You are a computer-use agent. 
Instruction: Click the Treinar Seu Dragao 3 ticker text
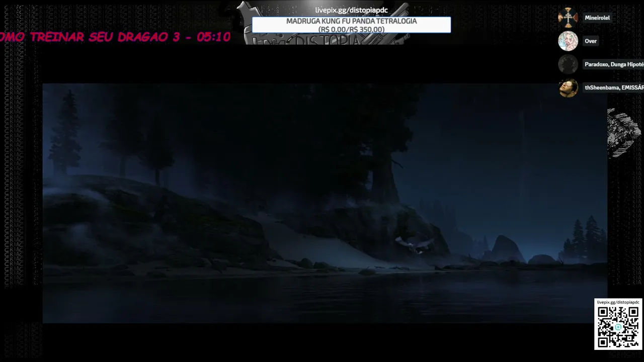pos(115,37)
